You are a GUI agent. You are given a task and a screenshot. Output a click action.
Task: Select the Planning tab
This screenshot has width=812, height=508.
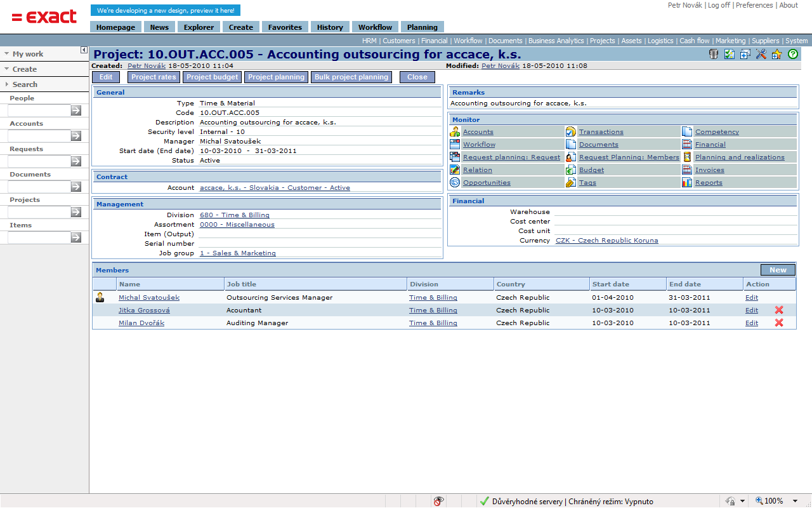422,27
